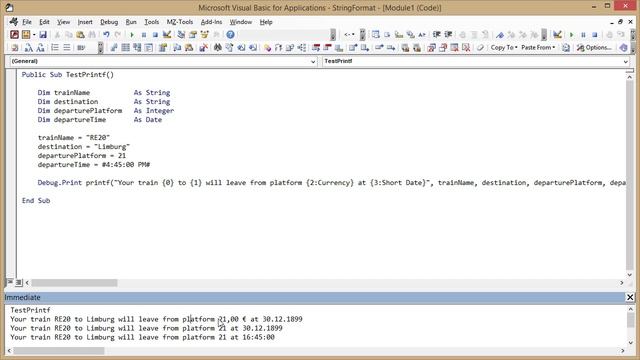This screenshot has height=360, width=640.
Task: Click the Debug toolbar Reset square icon
Action: coord(595,35)
